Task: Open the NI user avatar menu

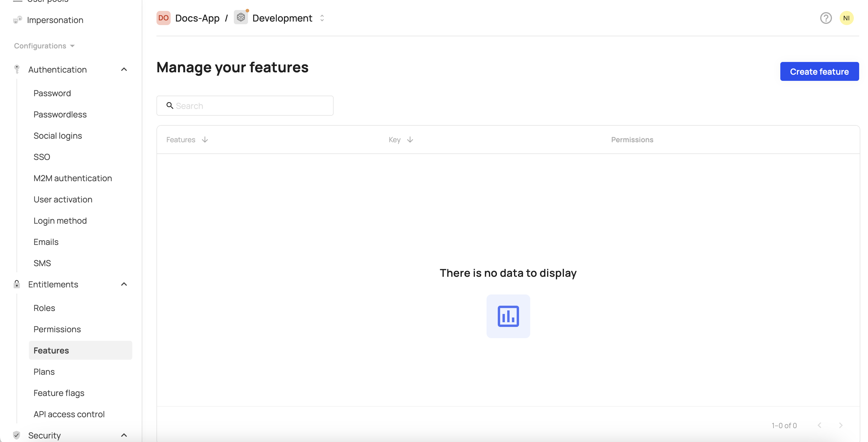Action: click(846, 18)
